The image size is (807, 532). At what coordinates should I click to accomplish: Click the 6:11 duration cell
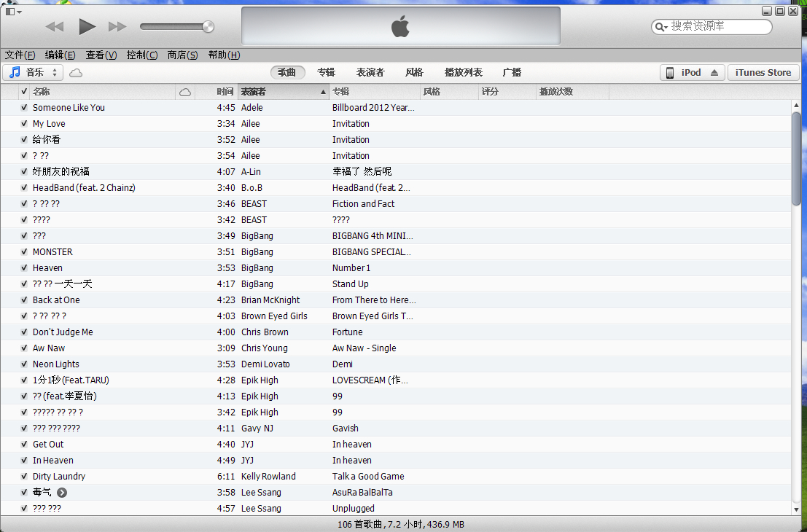pos(226,477)
